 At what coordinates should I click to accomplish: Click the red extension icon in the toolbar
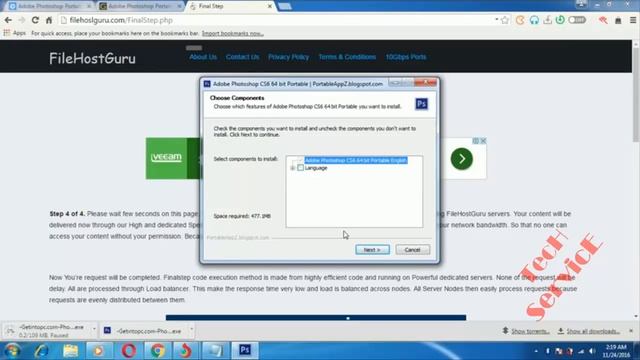coord(603,20)
